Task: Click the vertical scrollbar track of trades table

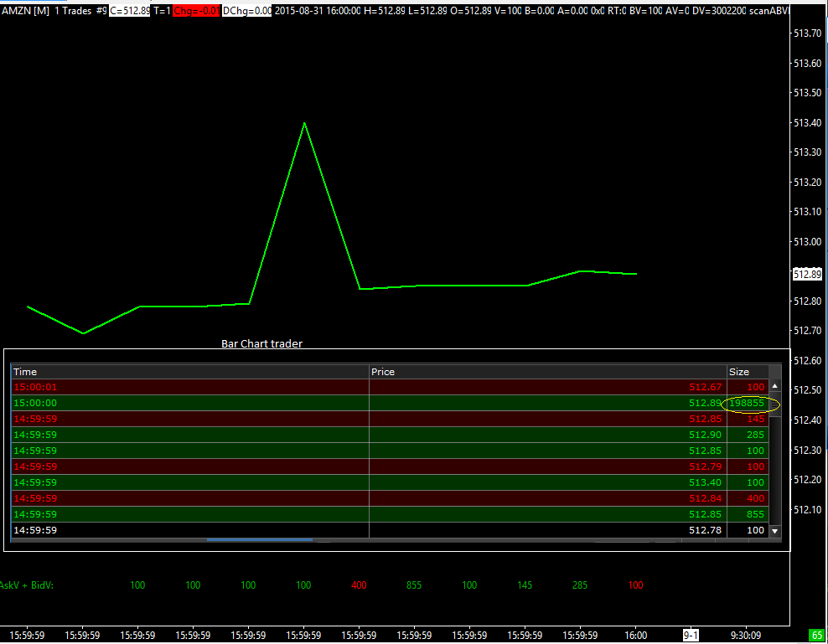Action: tap(774, 461)
